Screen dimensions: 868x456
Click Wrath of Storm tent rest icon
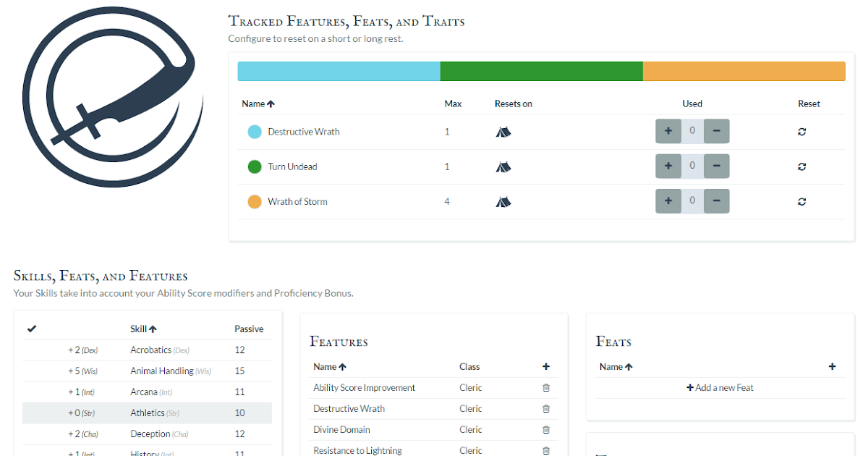503,201
